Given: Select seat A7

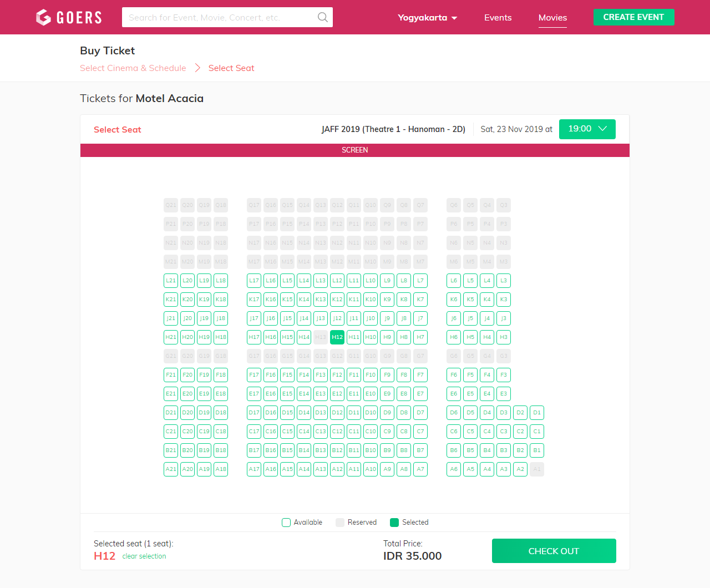Looking at the screenshot, I should tap(420, 469).
